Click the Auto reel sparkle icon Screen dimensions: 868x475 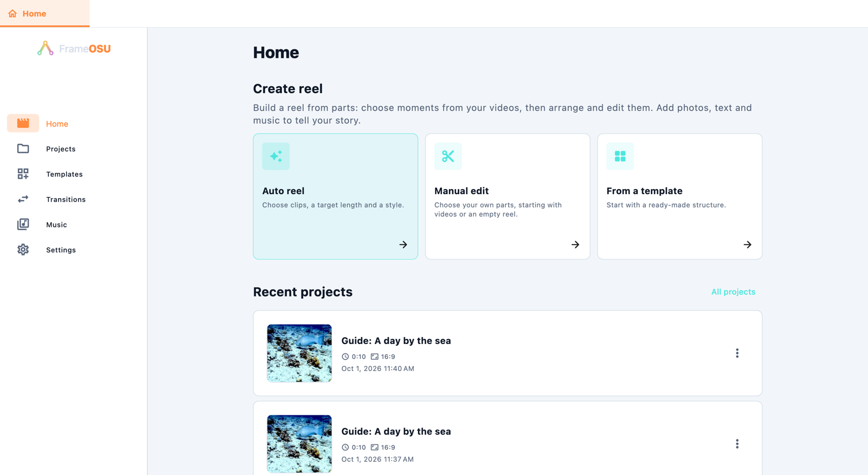click(276, 156)
